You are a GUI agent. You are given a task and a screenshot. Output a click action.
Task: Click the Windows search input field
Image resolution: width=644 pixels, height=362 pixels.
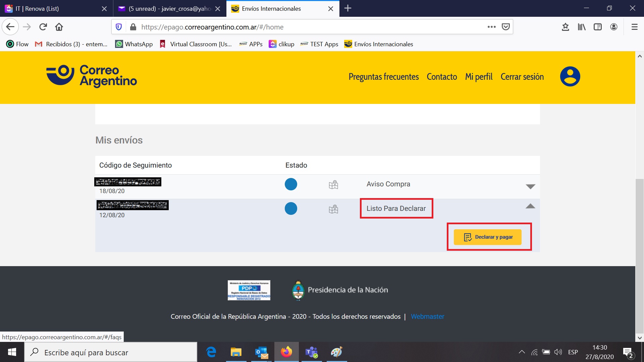[111, 352]
